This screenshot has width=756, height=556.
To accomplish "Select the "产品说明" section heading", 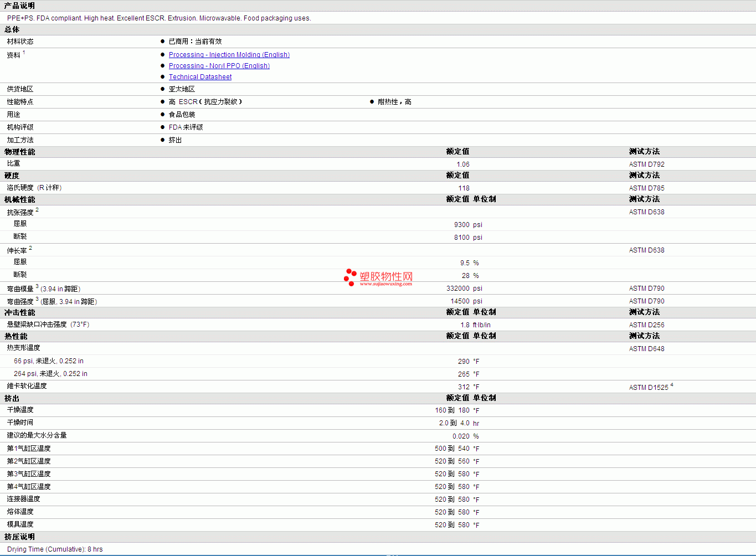I will (x=19, y=6).
